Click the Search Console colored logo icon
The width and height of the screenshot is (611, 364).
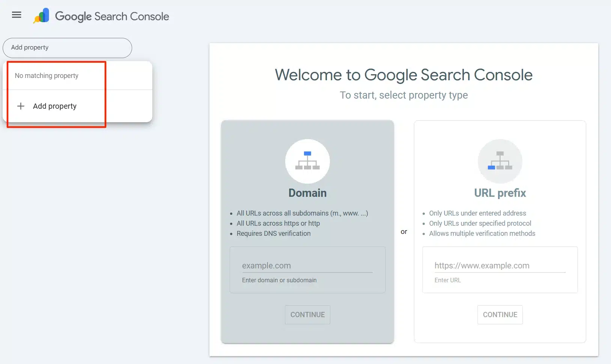click(x=42, y=16)
